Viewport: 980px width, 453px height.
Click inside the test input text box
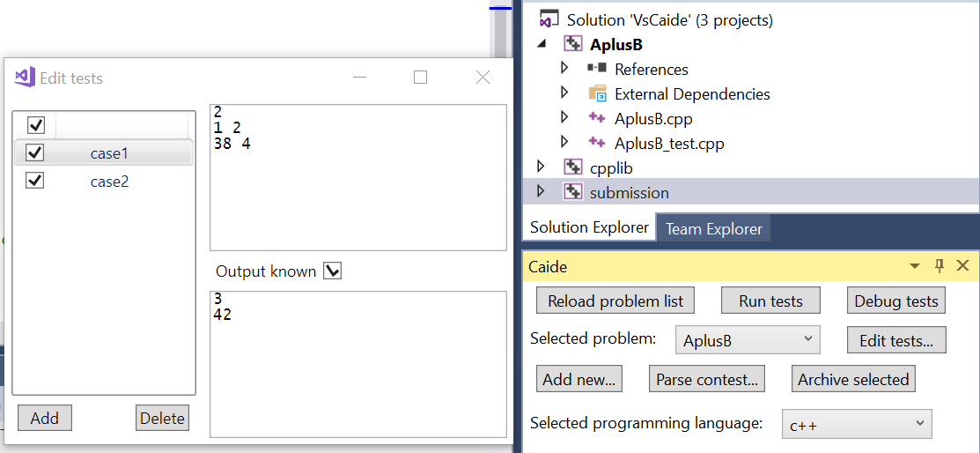[357, 194]
